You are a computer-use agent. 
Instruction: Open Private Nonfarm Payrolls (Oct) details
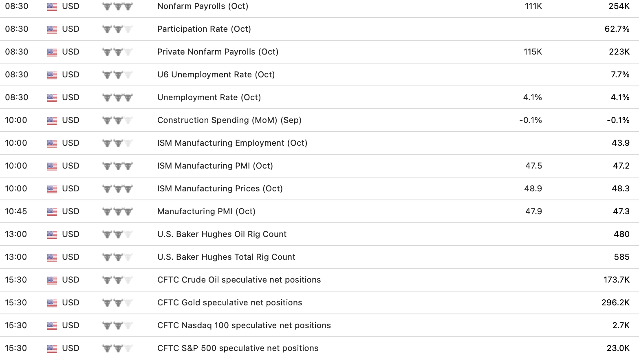pyautogui.click(x=218, y=52)
